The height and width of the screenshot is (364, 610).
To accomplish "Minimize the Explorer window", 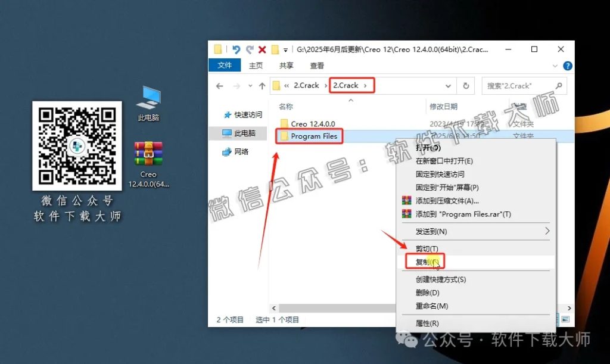I will pyautogui.click(x=508, y=49).
